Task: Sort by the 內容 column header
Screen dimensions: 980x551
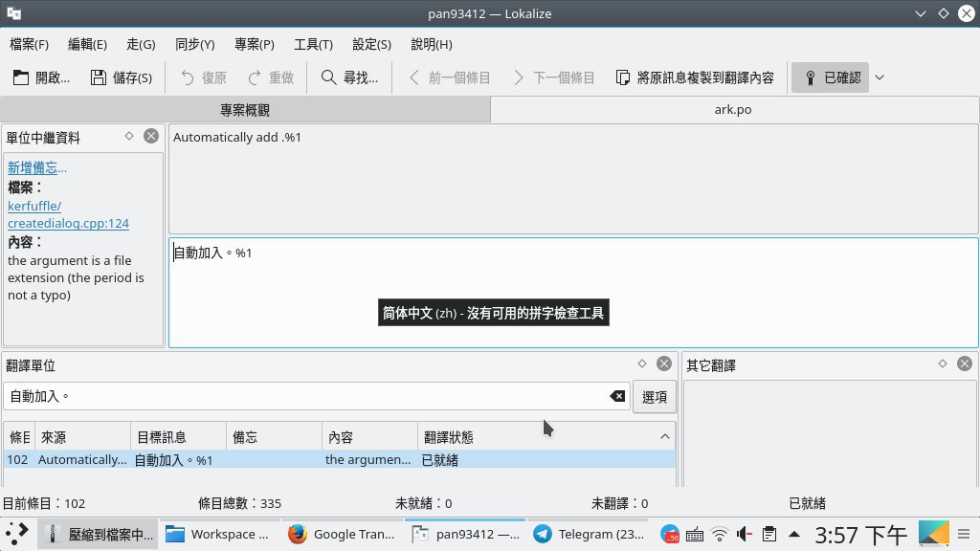Action: tap(369, 437)
